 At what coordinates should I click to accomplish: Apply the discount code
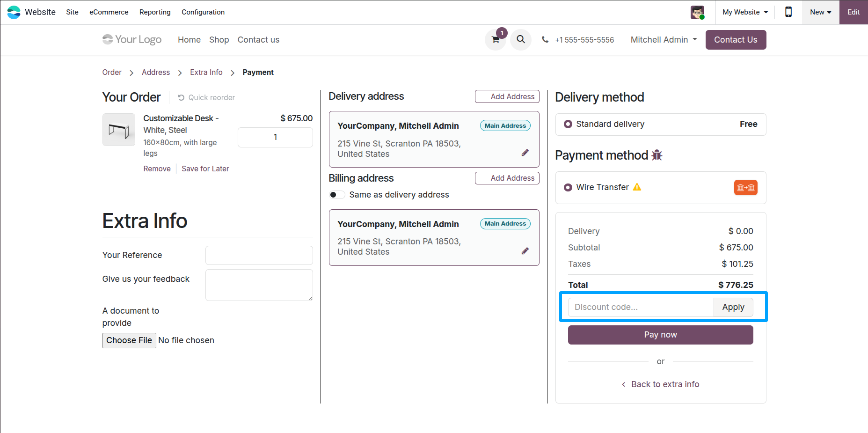733,307
